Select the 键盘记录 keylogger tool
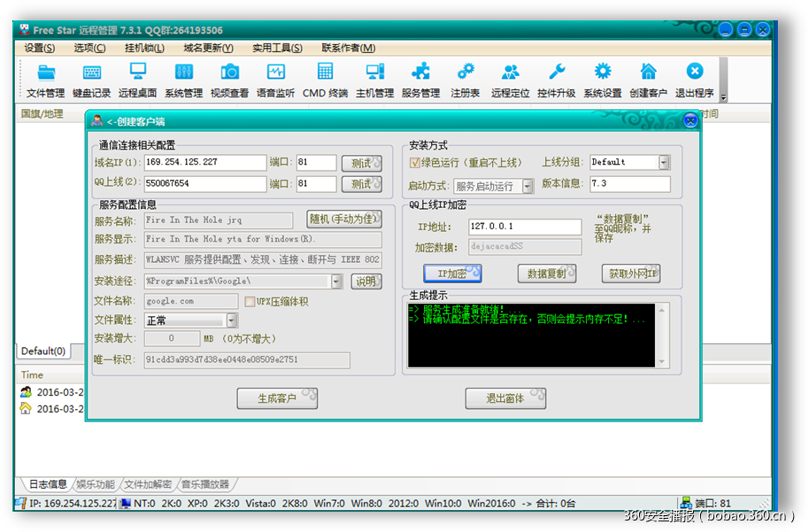Screen dimensions: 808x532 click(92, 79)
